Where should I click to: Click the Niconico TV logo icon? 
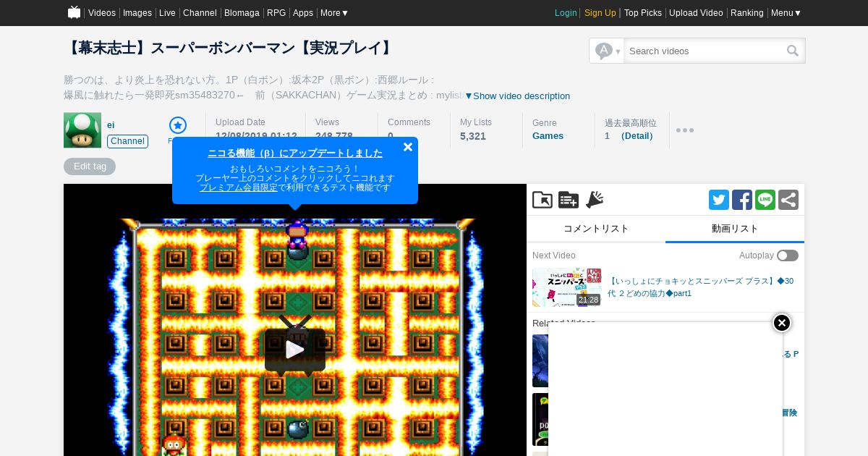click(74, 12)
